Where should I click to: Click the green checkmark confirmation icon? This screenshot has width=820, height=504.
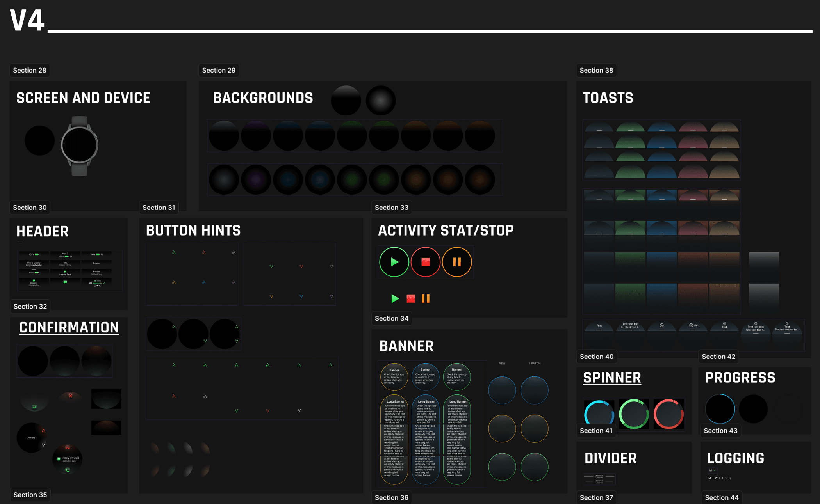click(34, 407)
